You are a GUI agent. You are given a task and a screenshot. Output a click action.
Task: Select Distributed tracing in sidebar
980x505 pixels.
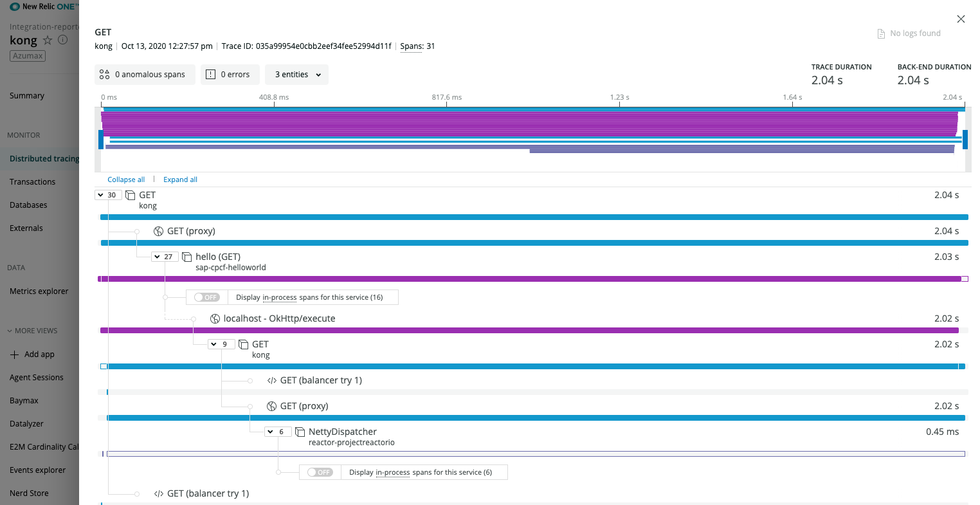44,159
